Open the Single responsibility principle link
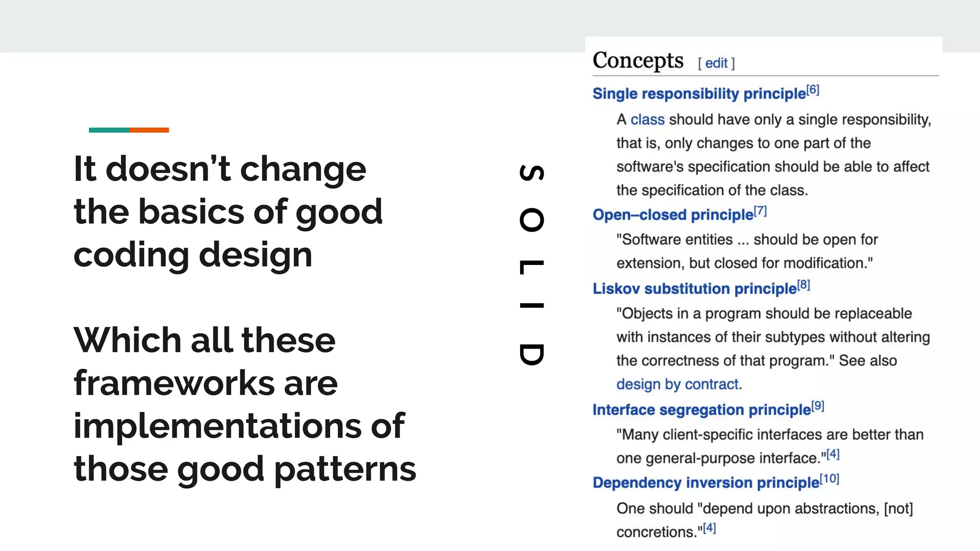 [x=699, y=94]
